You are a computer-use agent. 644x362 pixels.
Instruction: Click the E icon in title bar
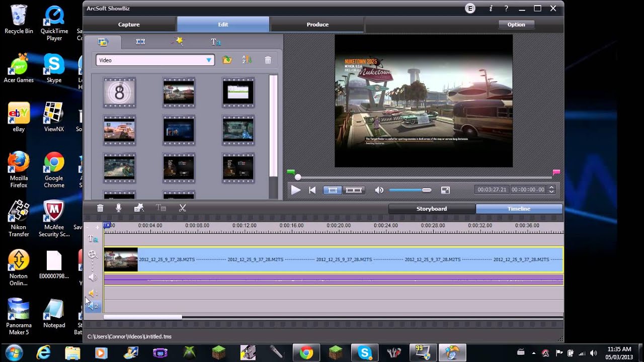click(470, 9)
